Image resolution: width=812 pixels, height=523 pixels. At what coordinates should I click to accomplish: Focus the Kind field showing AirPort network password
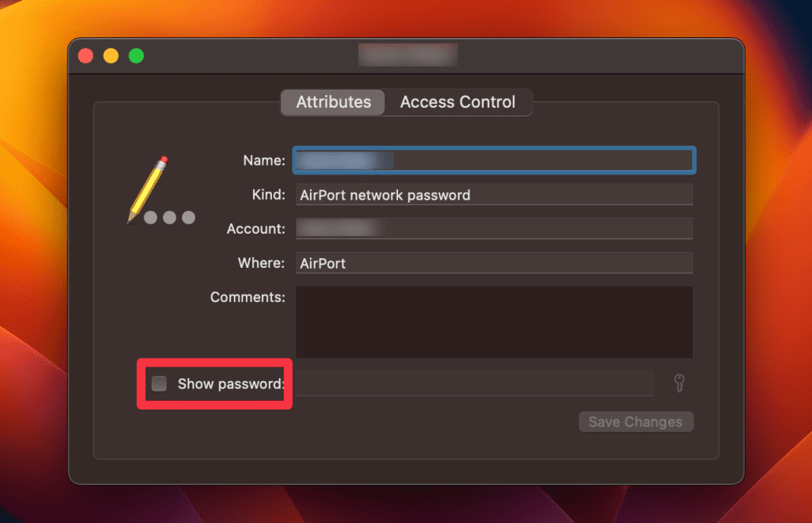tap(494, 195)
